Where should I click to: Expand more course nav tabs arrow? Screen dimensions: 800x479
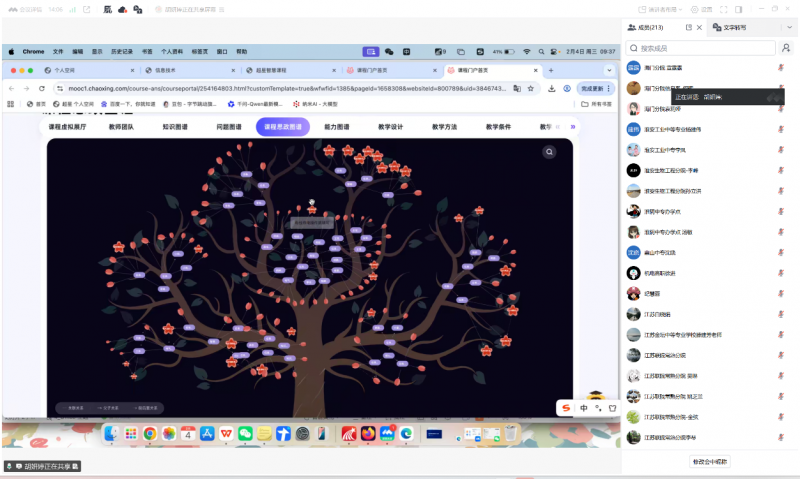click(x=572, y=127)
